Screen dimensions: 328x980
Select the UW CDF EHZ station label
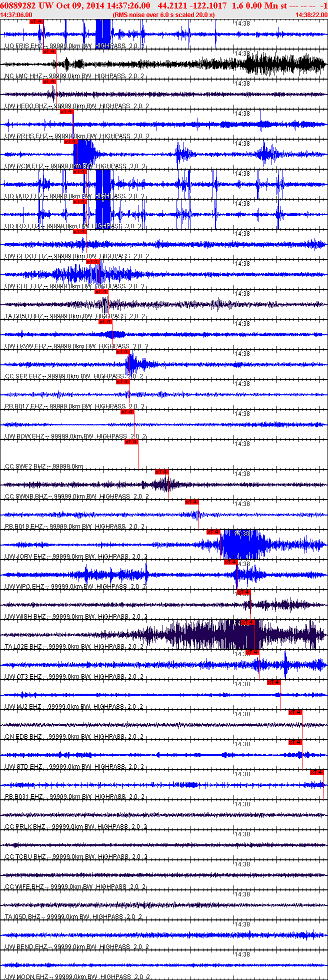75,286
